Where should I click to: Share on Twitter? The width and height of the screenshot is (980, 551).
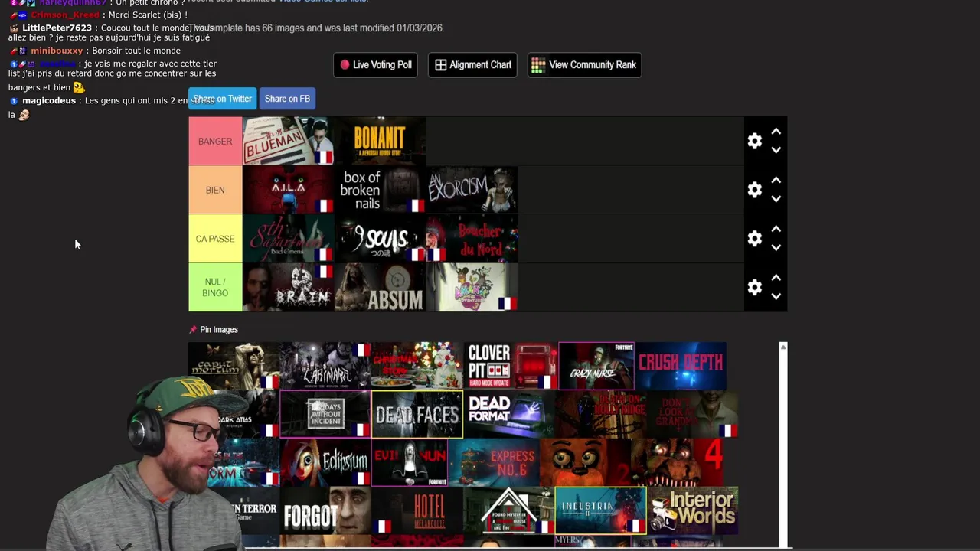(x=222, y=99)
